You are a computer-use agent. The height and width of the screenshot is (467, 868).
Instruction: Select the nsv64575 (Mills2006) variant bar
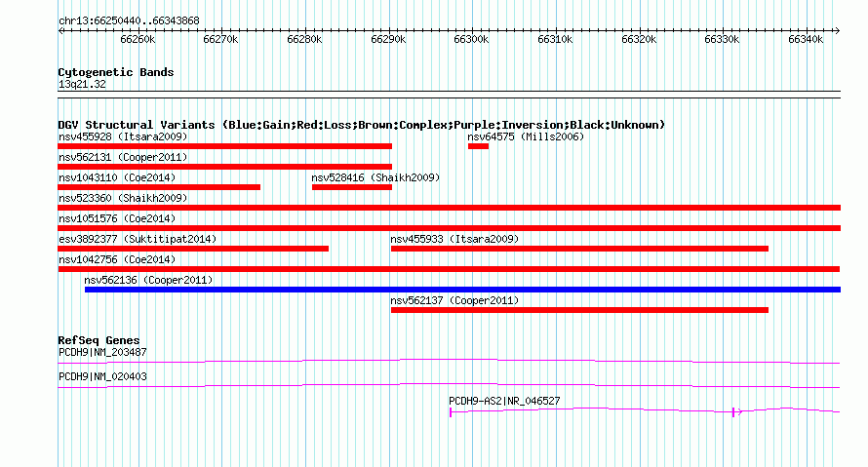478,146
